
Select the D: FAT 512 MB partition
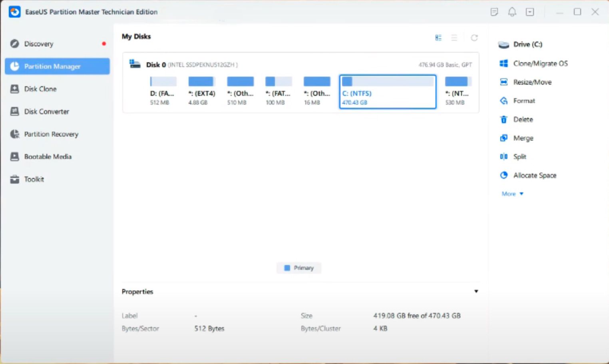tap(163, 91)
